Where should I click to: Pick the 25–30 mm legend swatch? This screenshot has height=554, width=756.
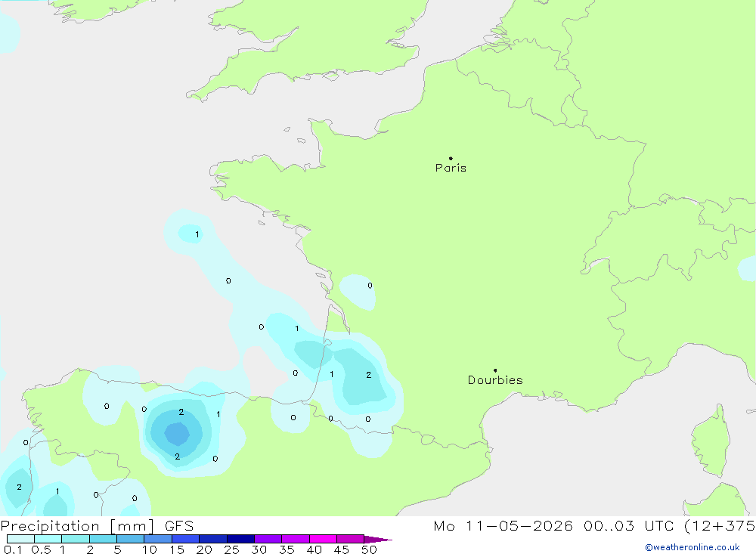(x=240, y=539)
